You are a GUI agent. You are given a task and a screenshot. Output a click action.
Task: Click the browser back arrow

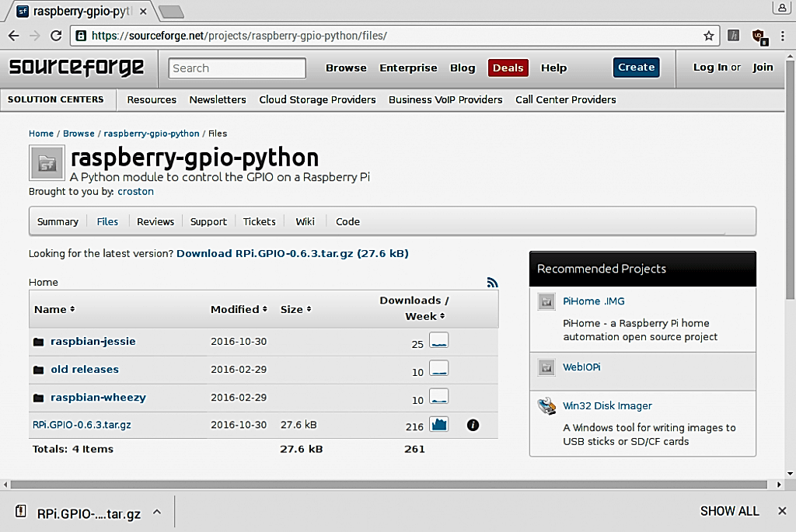13,36
